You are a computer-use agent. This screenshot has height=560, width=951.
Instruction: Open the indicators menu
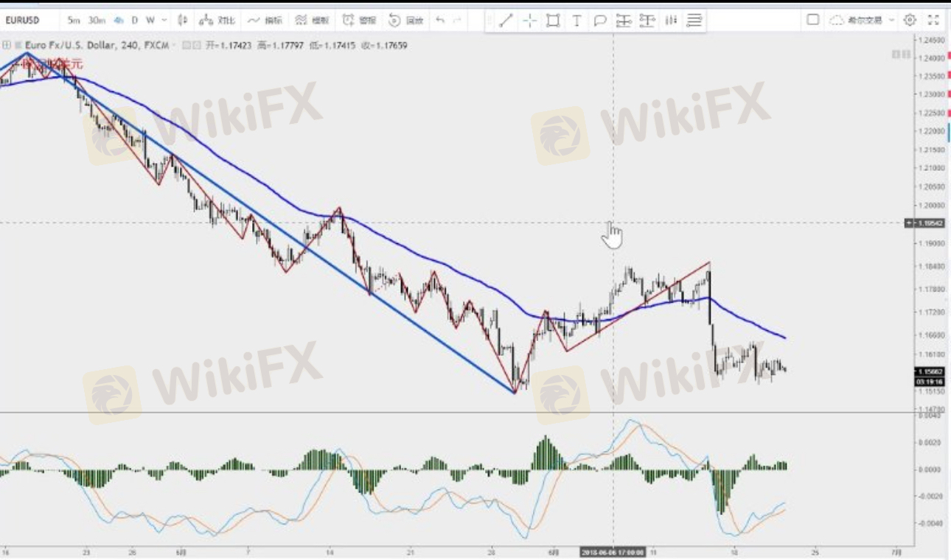pyautogui.click(x=265, y=20)
